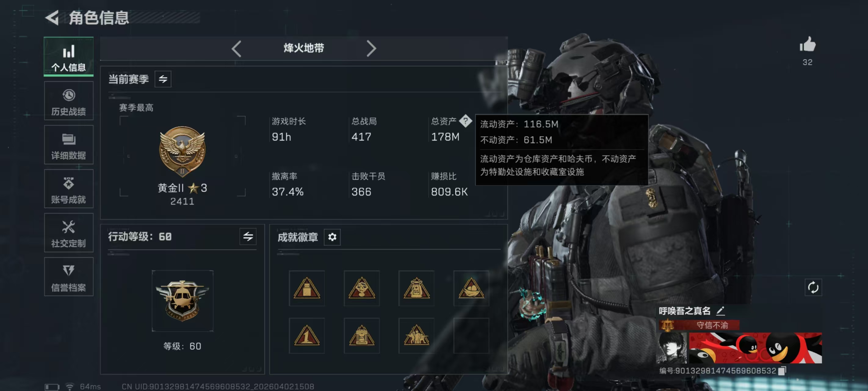Screen dimensions: 868x391
Task: Click the question mark beside 总资产
Action: pos(465,121)
